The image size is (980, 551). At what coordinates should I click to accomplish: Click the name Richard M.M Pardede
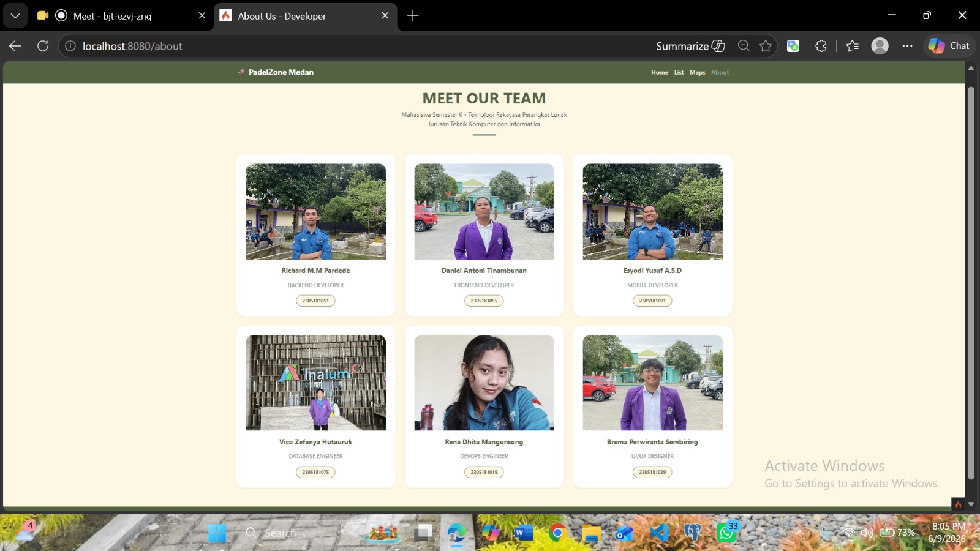[x=316, y=271]
